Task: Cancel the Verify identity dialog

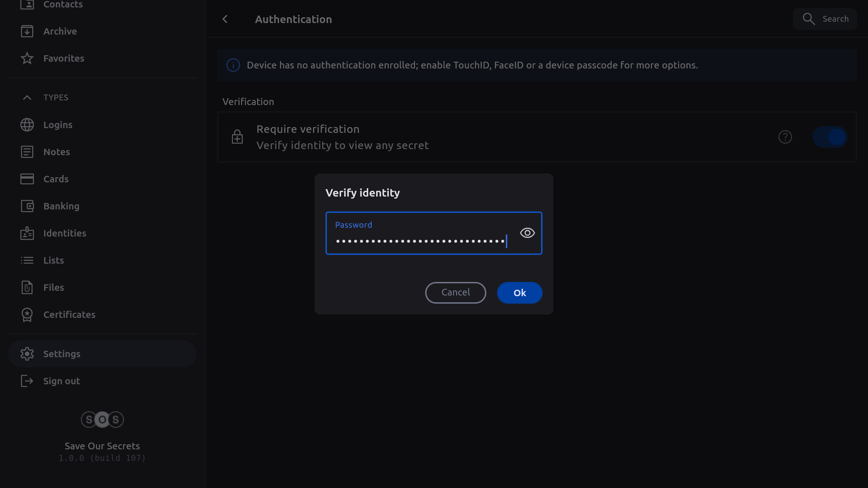Action: click(x=455, y=292)
